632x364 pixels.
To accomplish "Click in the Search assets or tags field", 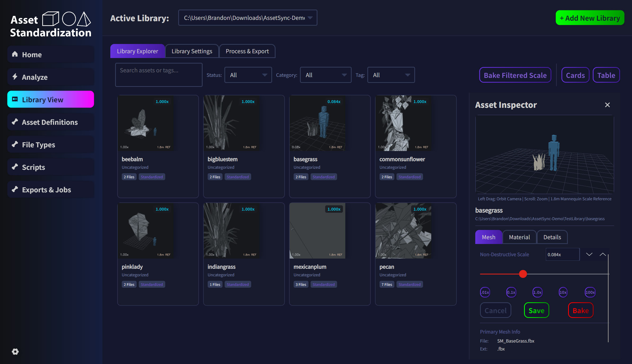I will tap(159, 75).
